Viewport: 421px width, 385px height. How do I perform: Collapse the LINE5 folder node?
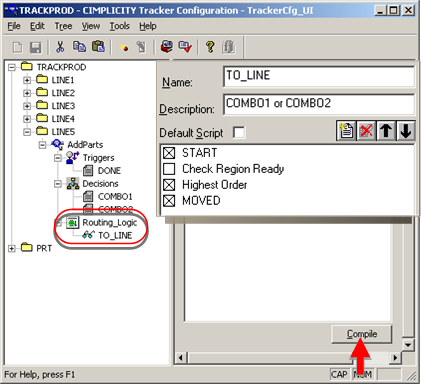[27, 132]
